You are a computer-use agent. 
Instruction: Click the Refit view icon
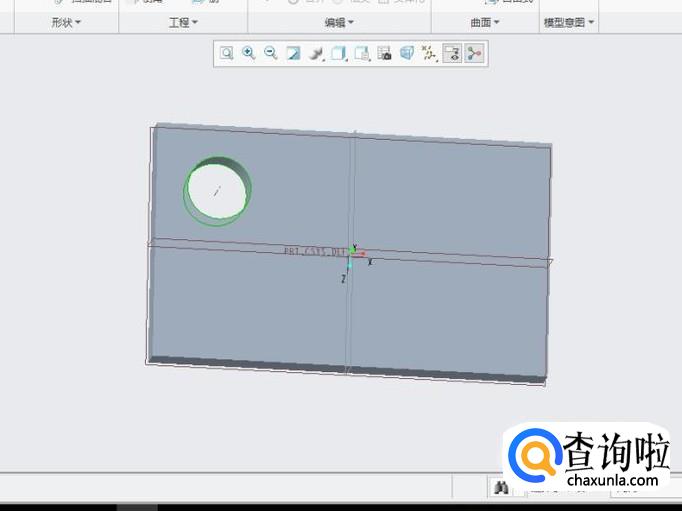coord(227,54)
